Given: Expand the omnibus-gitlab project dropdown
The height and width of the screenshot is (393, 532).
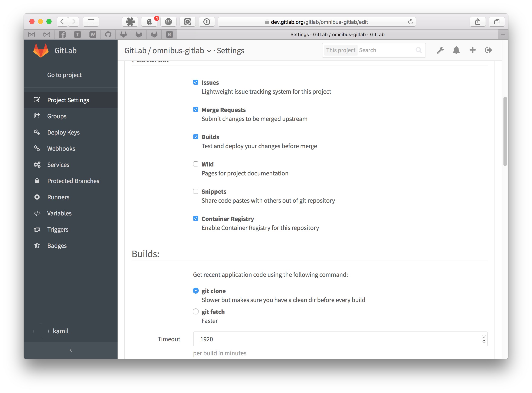Looking at the screenshot, I should [x=209, y=51].
